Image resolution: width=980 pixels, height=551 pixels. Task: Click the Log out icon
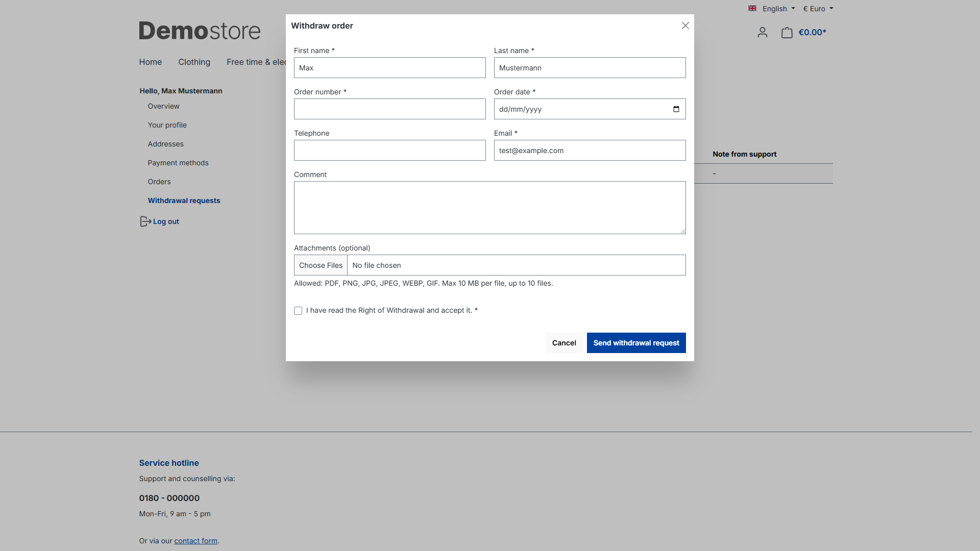click(x=145, y=221)
